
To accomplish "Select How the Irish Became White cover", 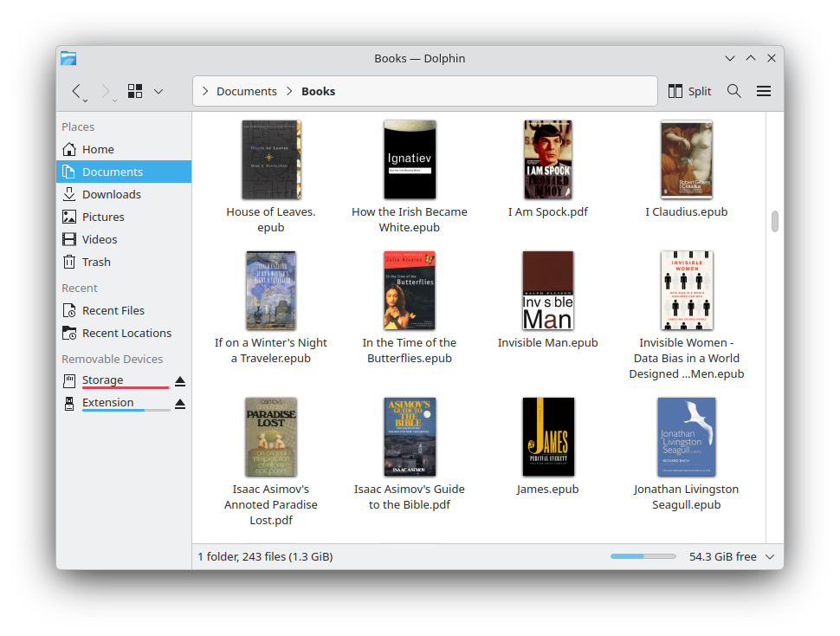I will [410, 159].
